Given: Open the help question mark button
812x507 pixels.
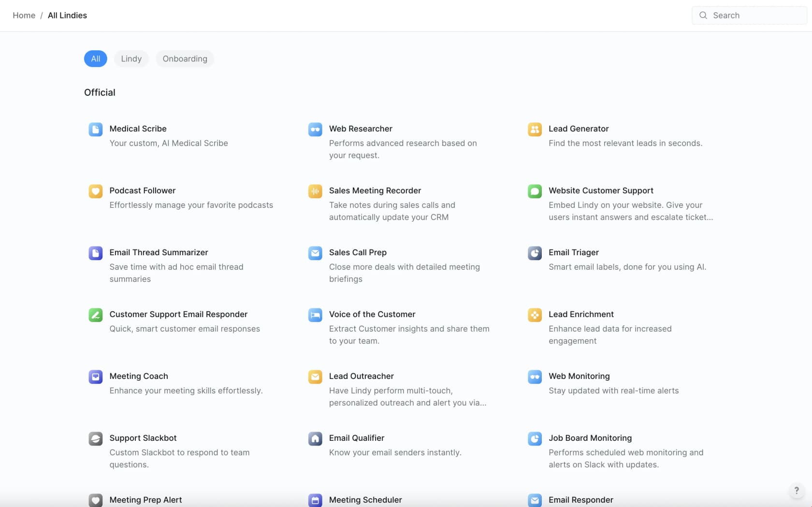Looking at the screenshot, I should point(797,491).
